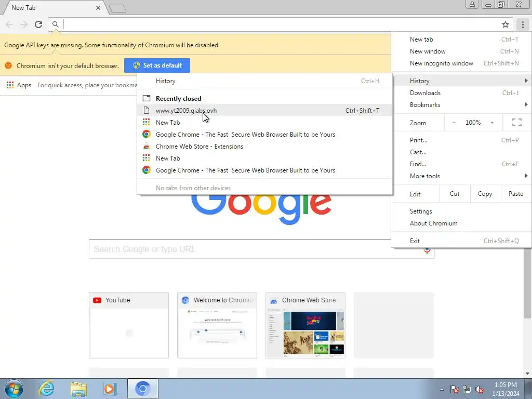Expand the History submenu arrow
The image size is (532, 399).
[x=526, y=81]
